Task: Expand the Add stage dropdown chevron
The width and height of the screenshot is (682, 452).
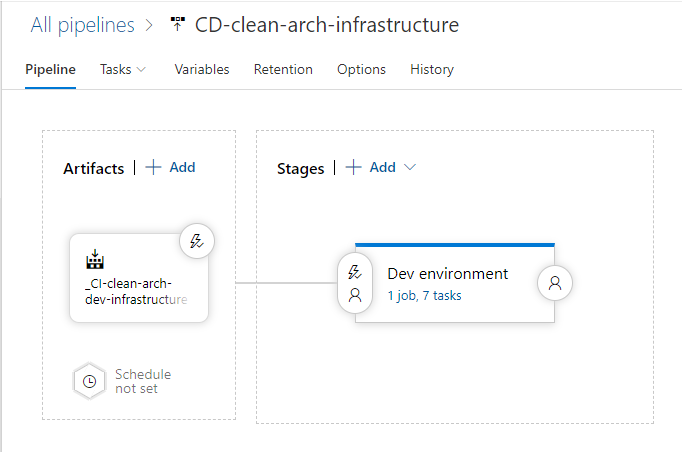Action: click(409, 168)
